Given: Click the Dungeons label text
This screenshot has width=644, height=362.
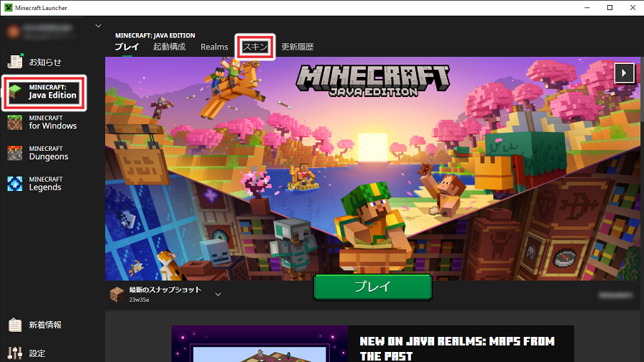Looking at the screenshot, I should [48, 157].
